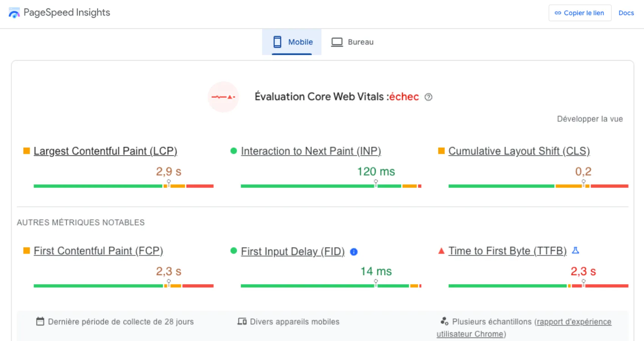Switch to the Bureau tab
644x341 pixels.
pyautogui.click(x=352, y=42)
